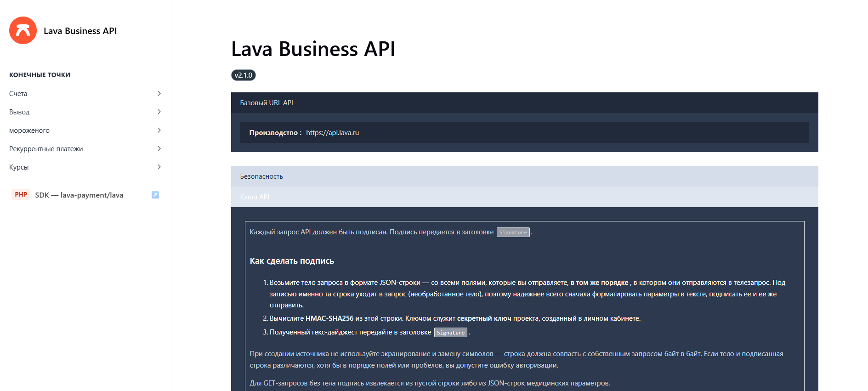
Task: Open the SDK — lava-payment/lava link
Action: click(x=79, y=195)
